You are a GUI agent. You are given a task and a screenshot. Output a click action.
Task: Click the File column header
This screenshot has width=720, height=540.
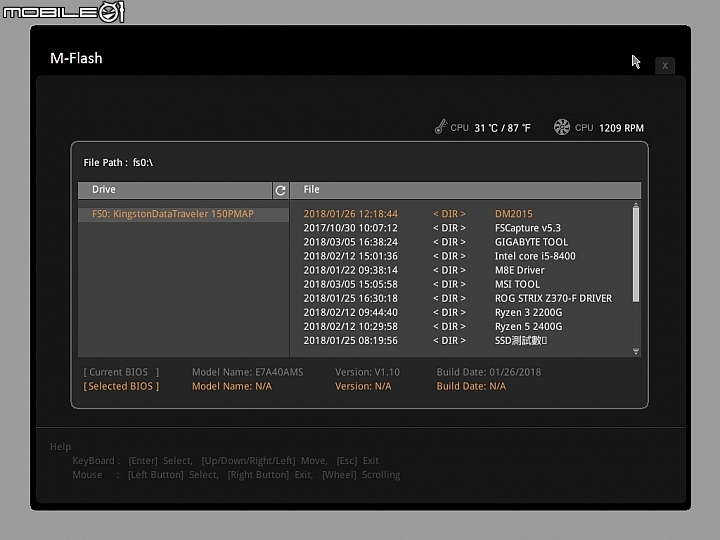[x=465, y=190]
